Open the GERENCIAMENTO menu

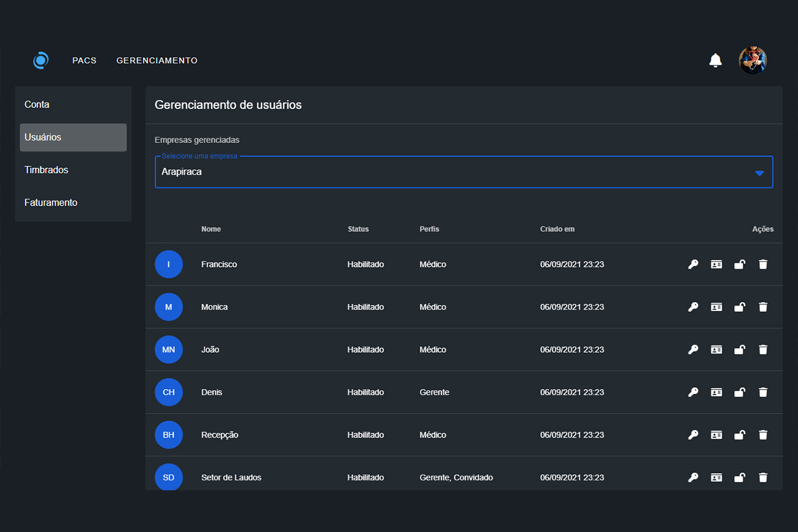[157, 61]
